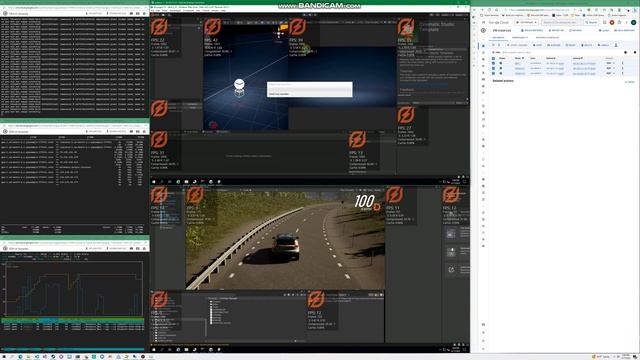Click the Compute Engine icon beside VM instances
The height and width of the screenshot is (360, 640).
coord(483,31)
